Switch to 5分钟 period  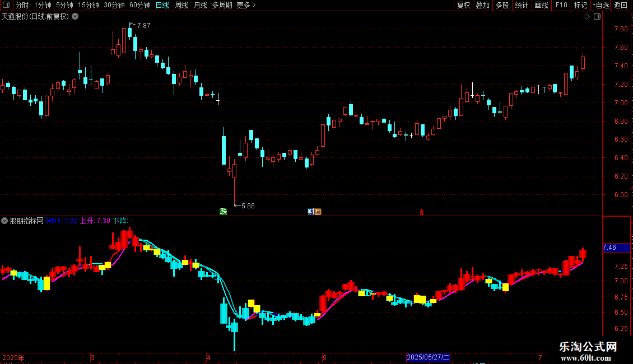coord(64,5)
